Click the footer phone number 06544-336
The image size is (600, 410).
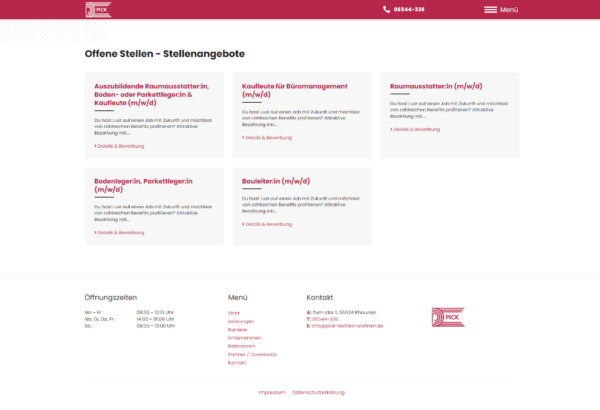(x=325, y=319)
